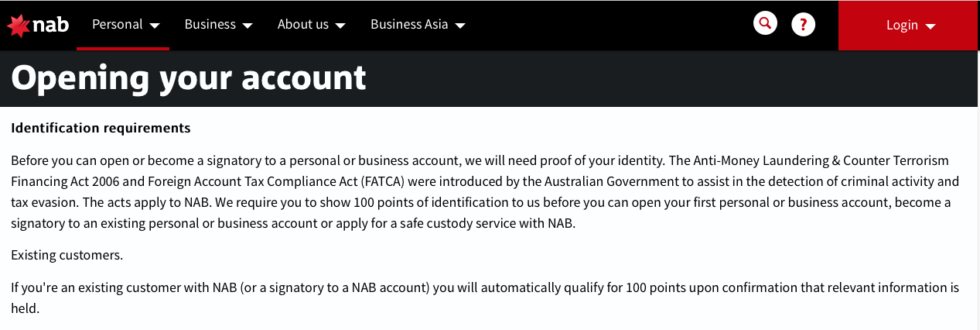
Task: Click the question mark help icon
Action: 804,25
